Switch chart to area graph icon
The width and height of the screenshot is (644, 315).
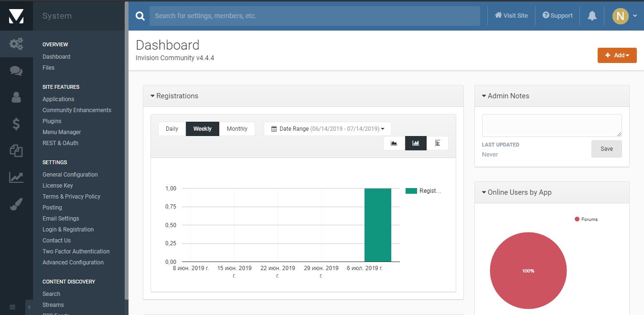pos(394,143)
